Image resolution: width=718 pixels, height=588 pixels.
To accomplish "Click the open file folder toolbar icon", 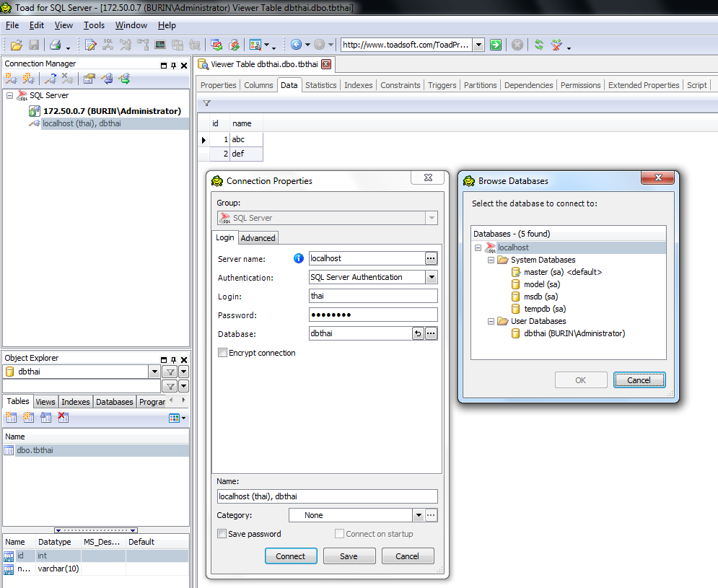I will pyautogui.click(x=16, y=45).
